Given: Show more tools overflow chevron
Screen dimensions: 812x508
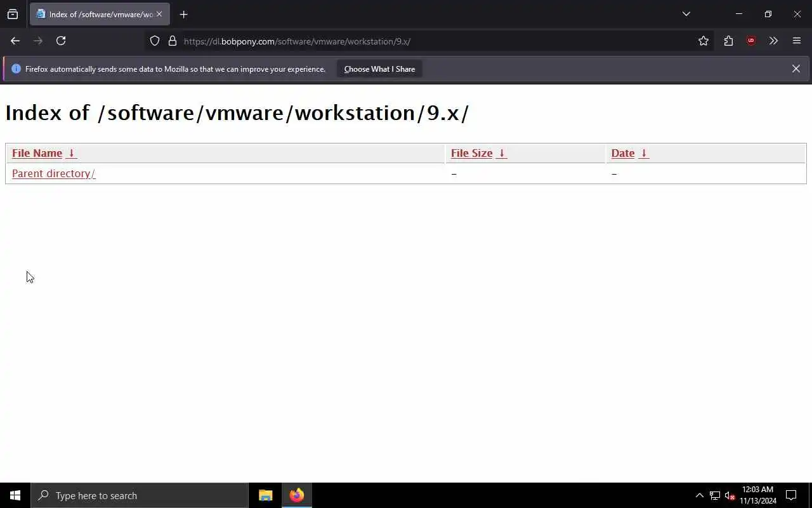Looking at the screenshot, I should [x=773, y=41].
